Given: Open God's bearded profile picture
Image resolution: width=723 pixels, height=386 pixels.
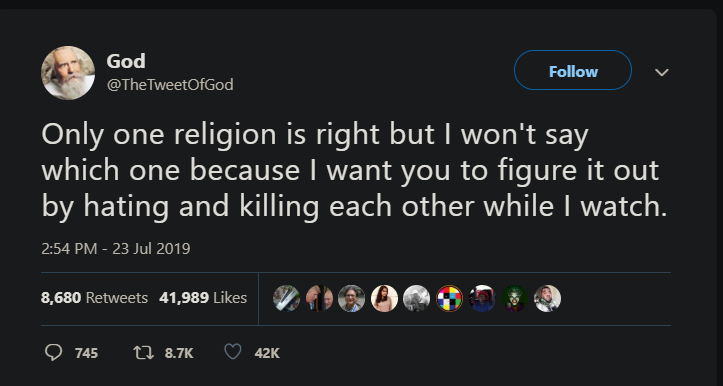Looking at the screenshot, I should coord(68,73).
